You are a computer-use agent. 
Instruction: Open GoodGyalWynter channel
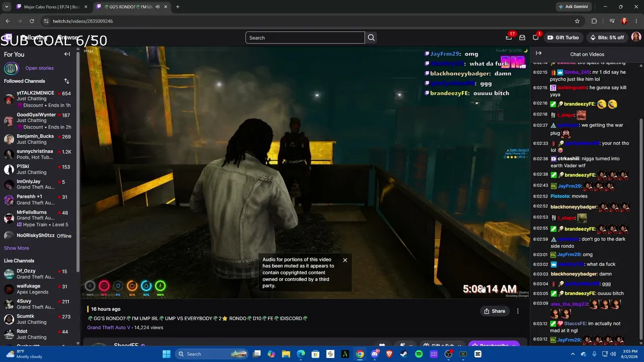38,121
